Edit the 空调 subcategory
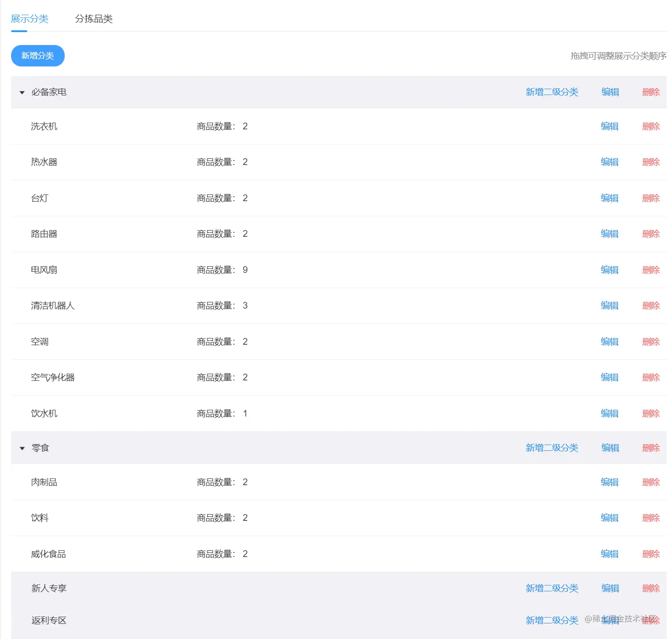Image resolution: width=672 pixels, height=639 pixels. click(610, 342)
